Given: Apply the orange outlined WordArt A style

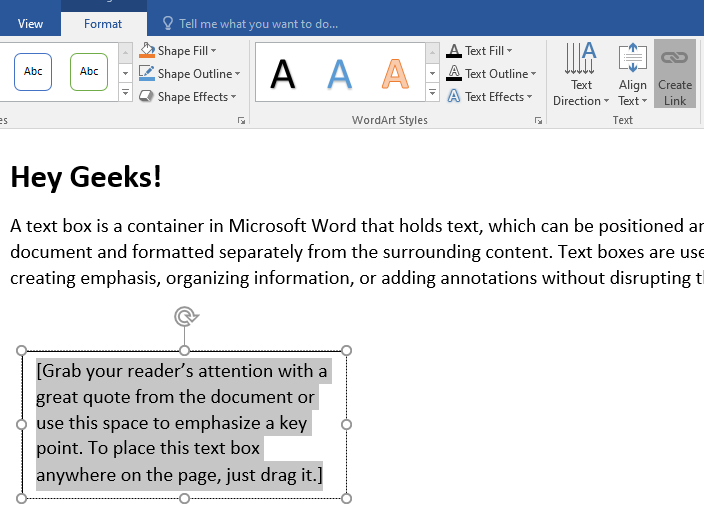Looking at the screenshot, I should [395, 74].
